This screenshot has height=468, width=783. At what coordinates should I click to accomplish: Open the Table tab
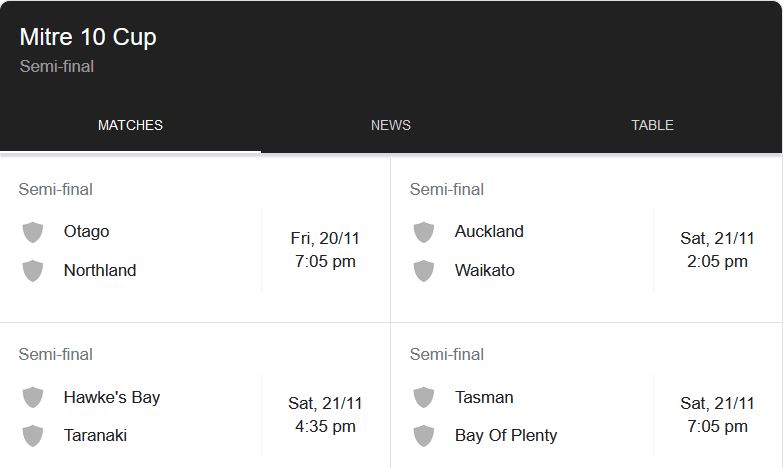point(652,125)
